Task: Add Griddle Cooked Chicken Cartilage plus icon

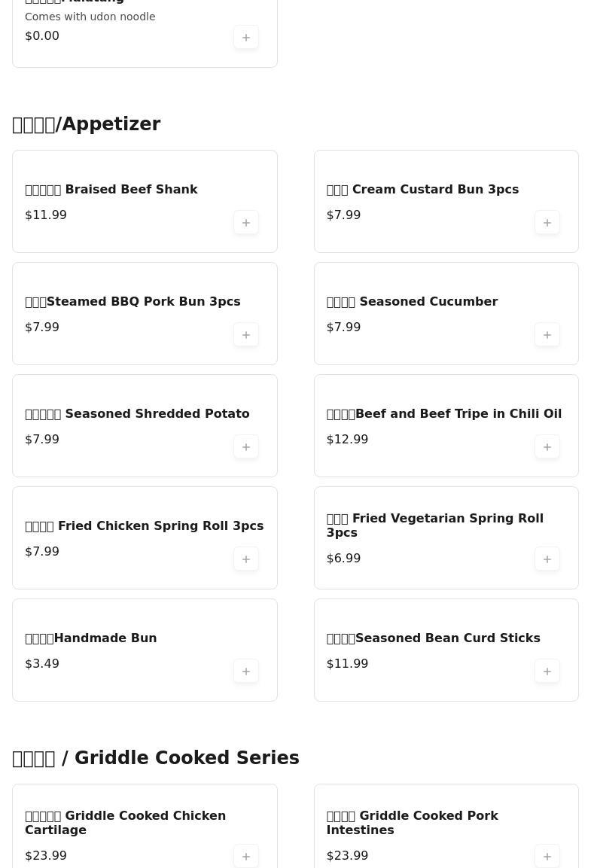Action: pyautogui.click(x=246, y=857)
